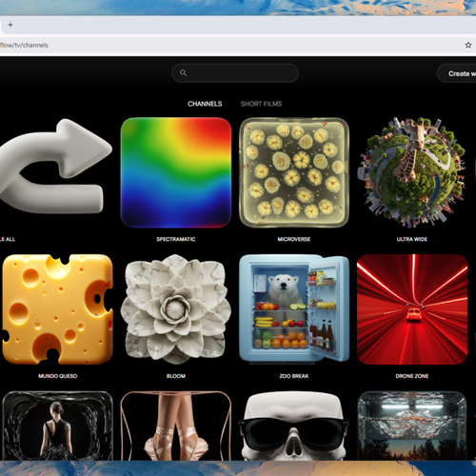The height and width of the screenshot is (476, 476).
Task: Bookmark this page with the star icon
Action: pyautogui.click(x=468, y=45)
